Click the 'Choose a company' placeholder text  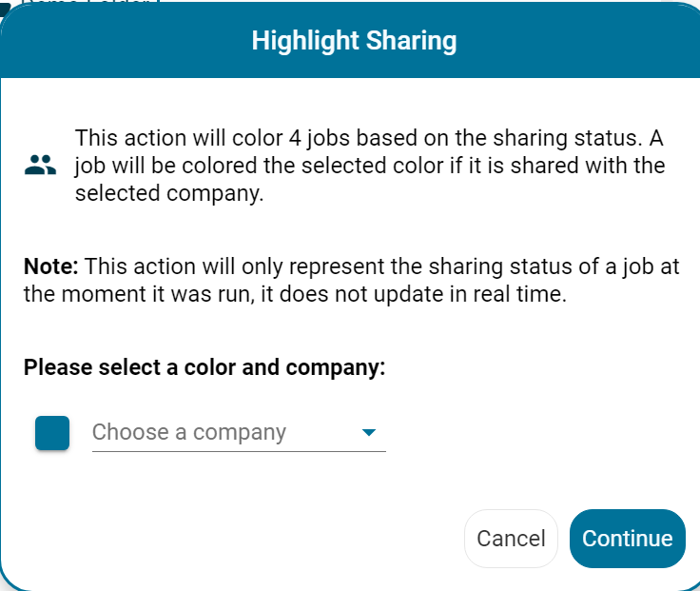click(189, 432)
